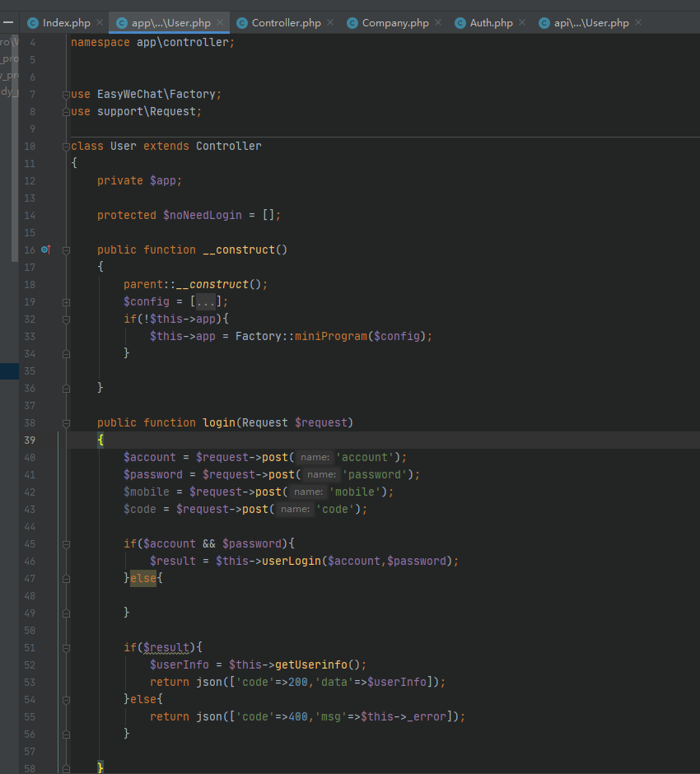This screenshot has width=700, height=774.
Task: Click the 'account' string on line 40
Action: [365, 457]
